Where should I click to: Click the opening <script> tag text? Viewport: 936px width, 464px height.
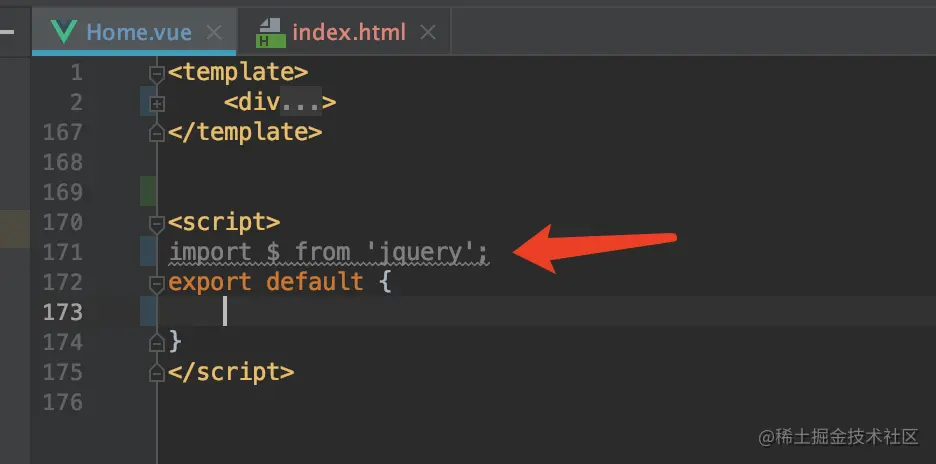pyautogui.click(x=224, y=222)
